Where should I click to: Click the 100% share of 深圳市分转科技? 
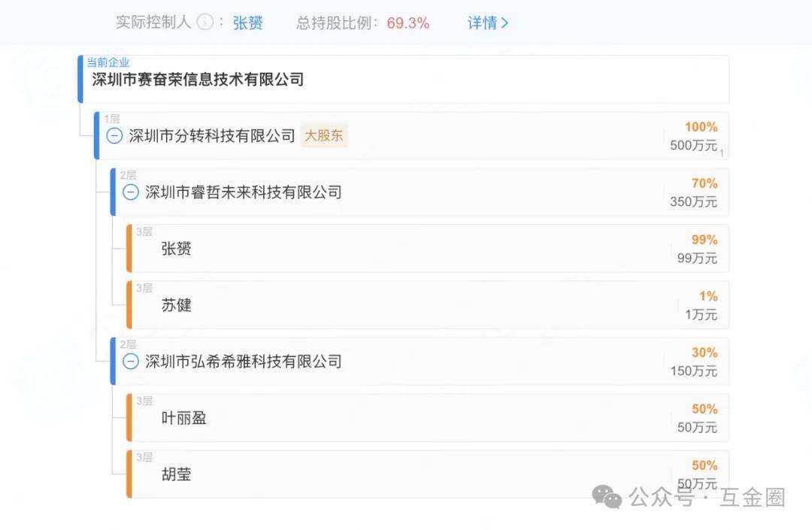(701, 127)
